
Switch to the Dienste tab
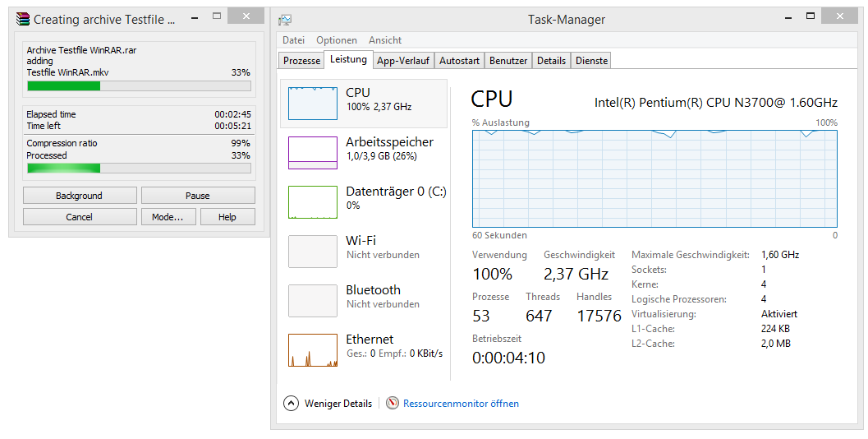592,60
